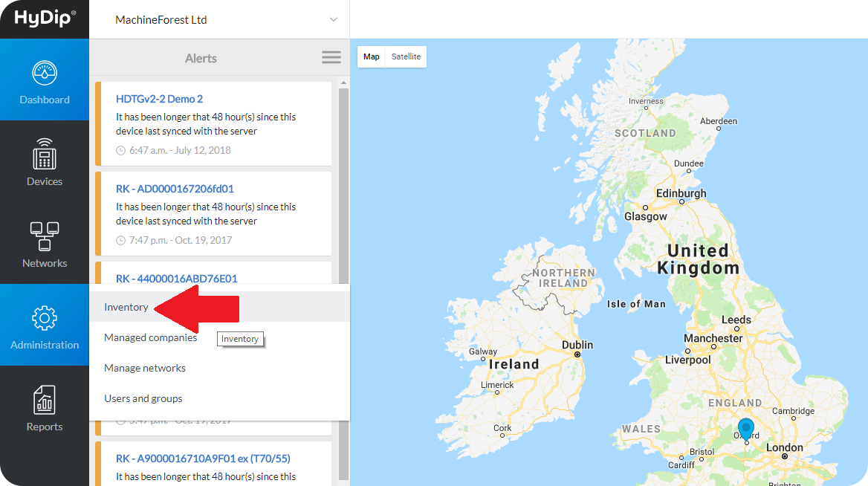Select the Administration gear icon
868x486 pixels.
[45, 318]
